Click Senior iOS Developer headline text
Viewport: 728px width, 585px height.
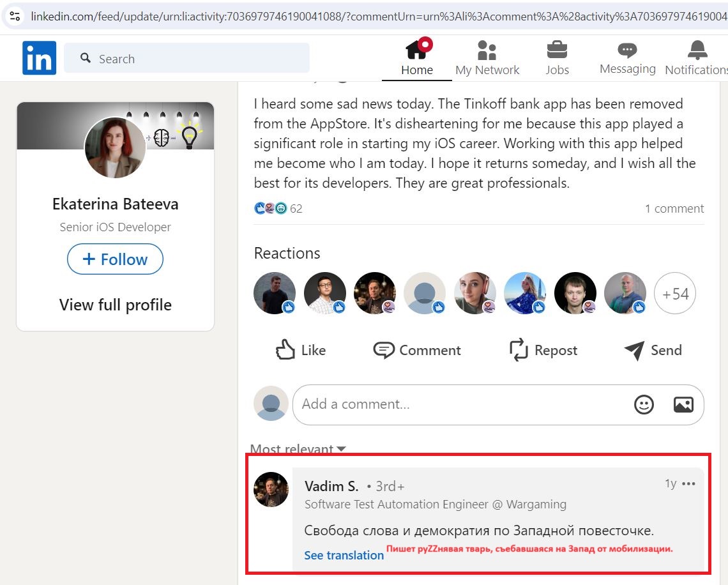tap(115, 227)
